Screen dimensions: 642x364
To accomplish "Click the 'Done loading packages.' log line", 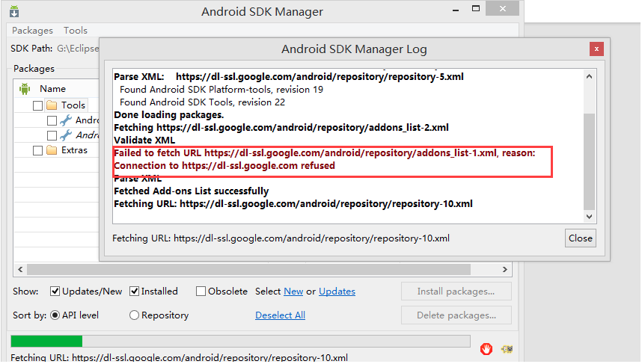I will click(168, 115).
